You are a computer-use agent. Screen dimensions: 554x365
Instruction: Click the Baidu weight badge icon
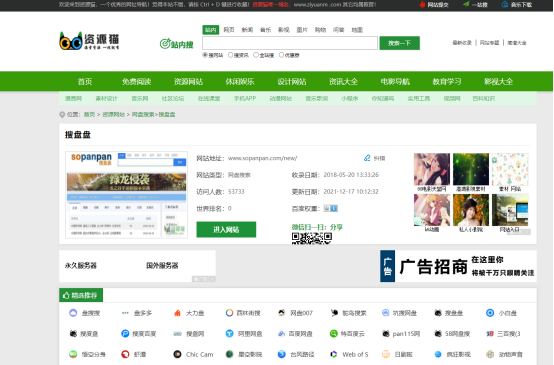[331, 208]
